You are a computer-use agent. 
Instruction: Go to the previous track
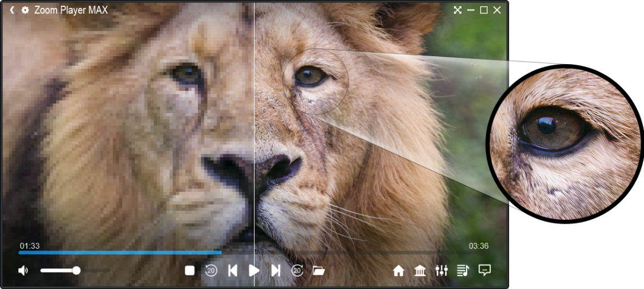pos(232,270)
